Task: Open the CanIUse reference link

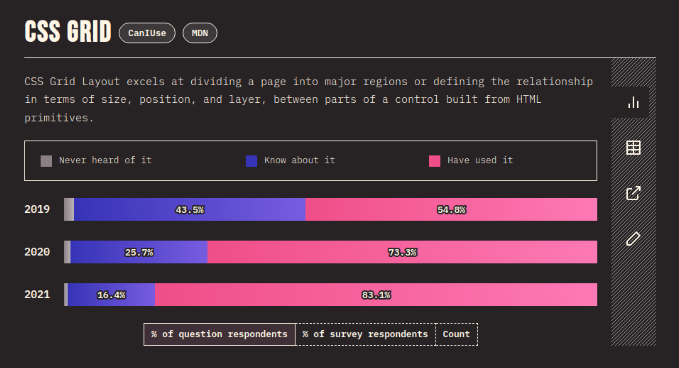Action: [147, 33]
